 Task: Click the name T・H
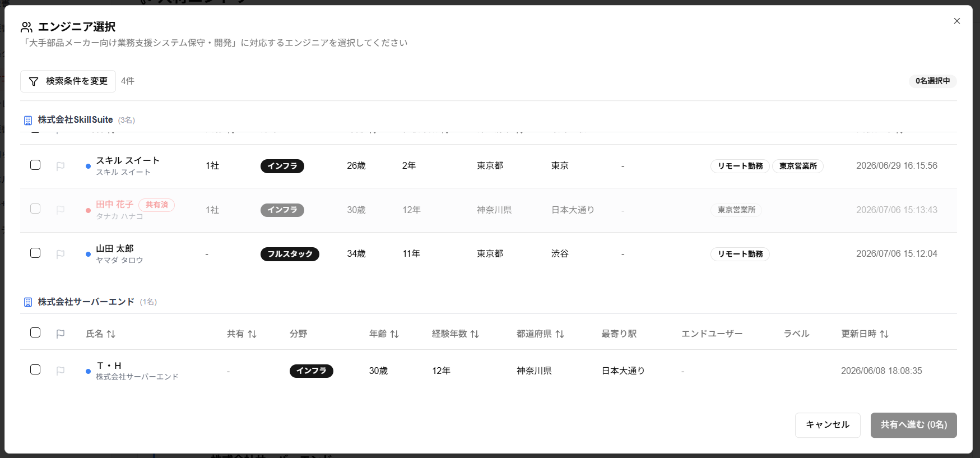point(109,366)
